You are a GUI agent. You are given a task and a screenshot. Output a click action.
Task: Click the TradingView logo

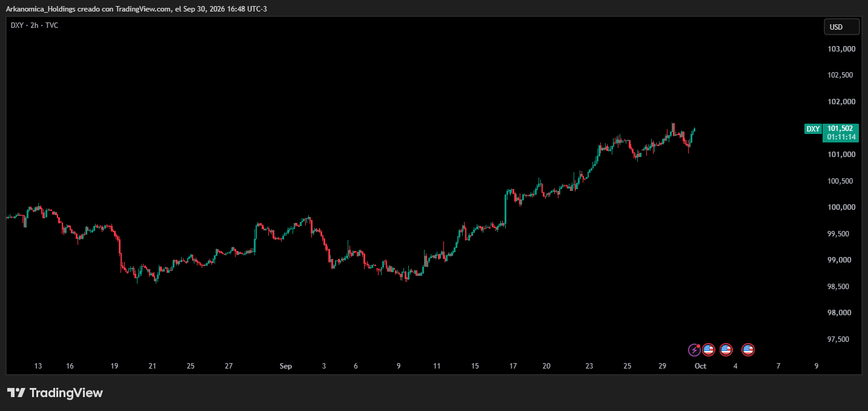[55, 393]
